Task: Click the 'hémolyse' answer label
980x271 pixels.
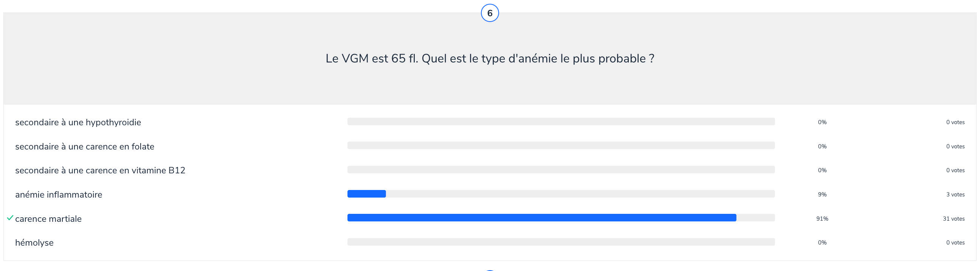Action: click(x=34, y=243)
